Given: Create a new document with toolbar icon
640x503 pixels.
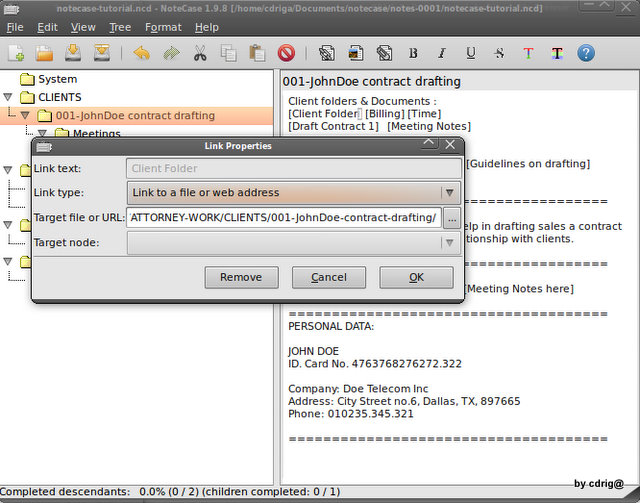Looking at the screenshot, I should [x=16, y=53].
